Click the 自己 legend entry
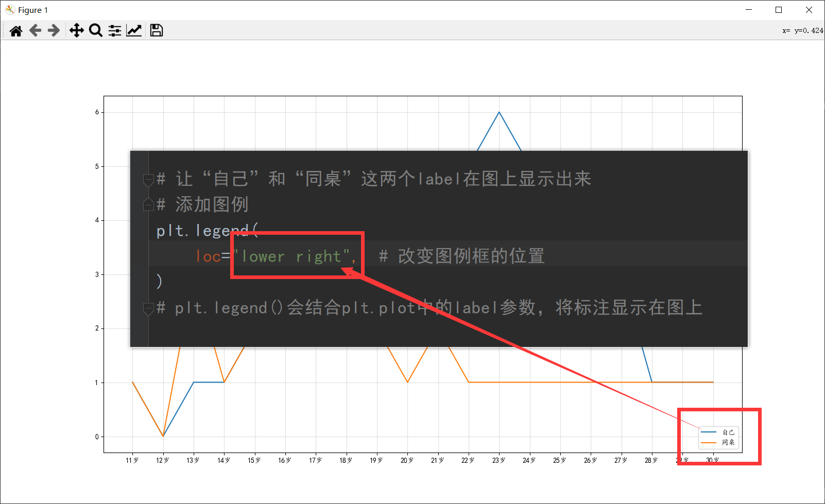The width and height of the screenshot is (825, 504). pyautogui.click(x=728, y=432)
